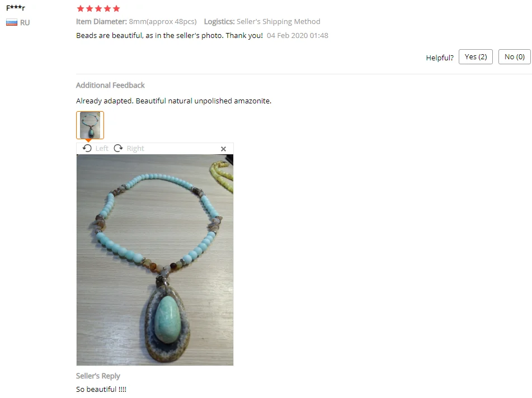Click the fifth red rating star
Image resolution: width=532 pixels, height=398 pixels.
coord(116,8)
